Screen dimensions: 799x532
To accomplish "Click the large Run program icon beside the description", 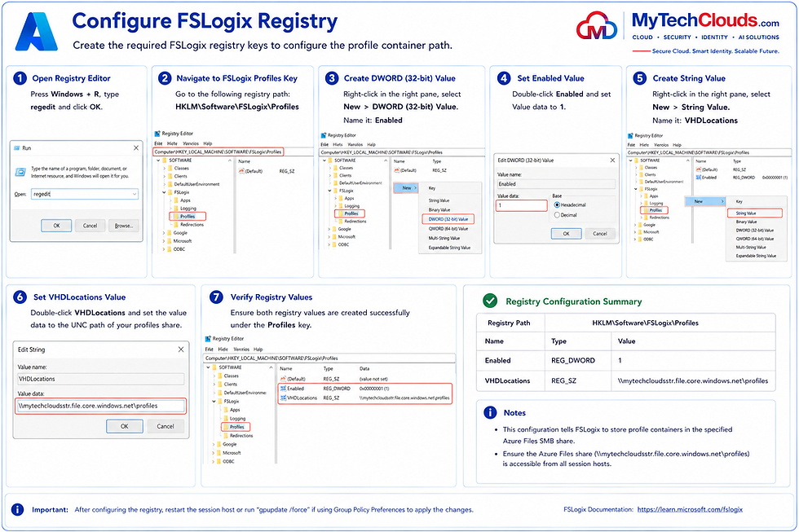I will pyautogui.click(x=20, y=172).
